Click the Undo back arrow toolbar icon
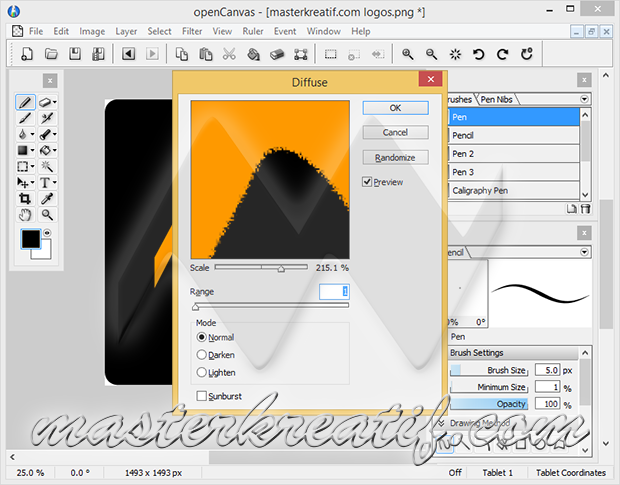The width and height of the screenshot is (620, 485). tap(129, 54)
